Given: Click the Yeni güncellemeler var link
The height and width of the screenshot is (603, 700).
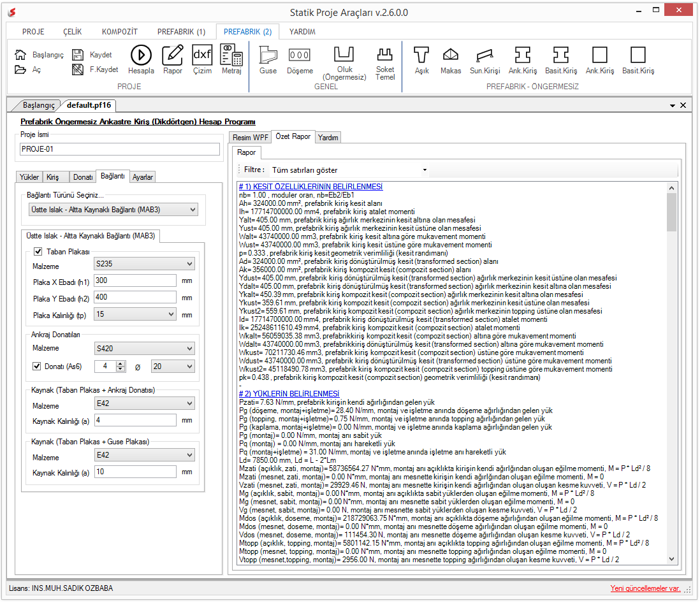Looking at the screenshot, I should [x=646, y=588].
